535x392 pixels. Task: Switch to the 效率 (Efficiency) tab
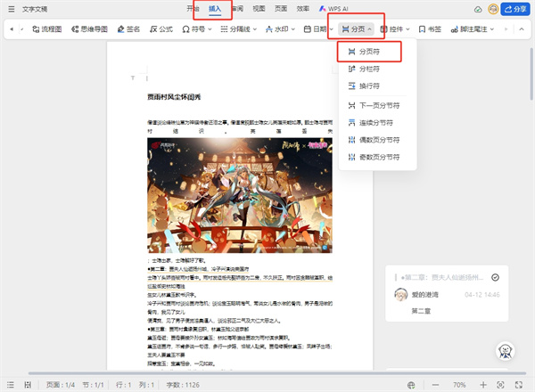(302, 9)
